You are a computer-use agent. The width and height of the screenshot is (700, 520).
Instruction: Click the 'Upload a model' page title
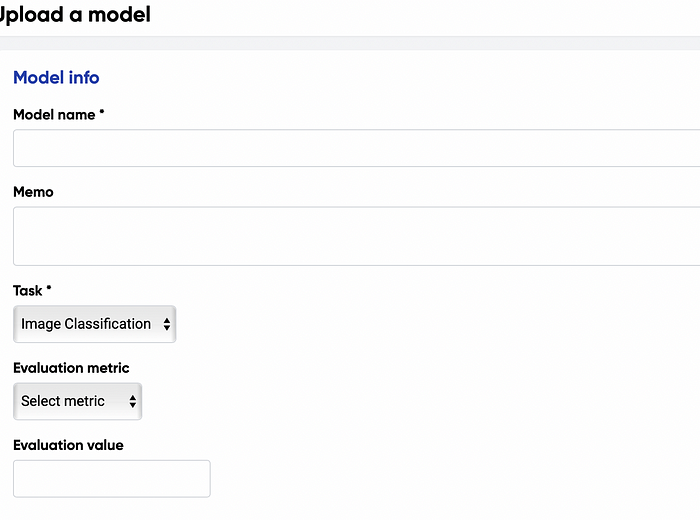pyautogui.click(x=76, y=16)
